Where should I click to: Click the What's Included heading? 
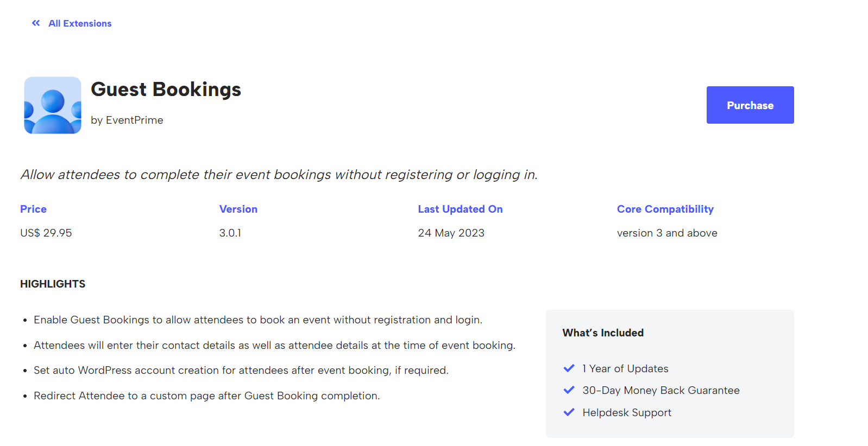point(603,333)
